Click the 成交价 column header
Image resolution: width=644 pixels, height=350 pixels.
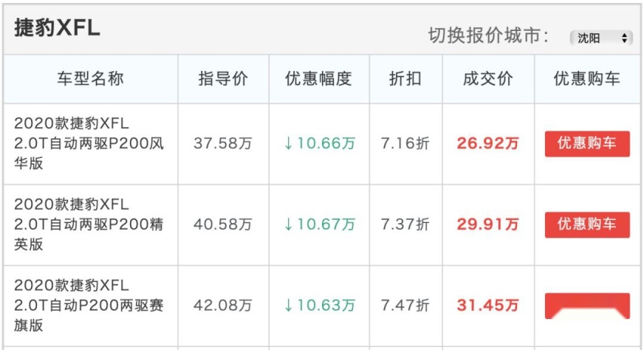click(x=488, y=79)
